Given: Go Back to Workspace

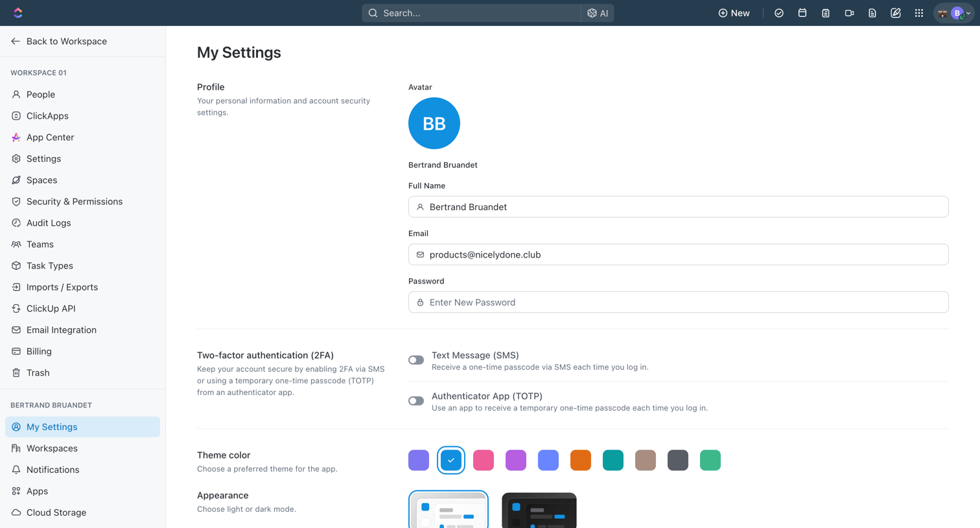Looking at the screenshot, I should 59,41.
